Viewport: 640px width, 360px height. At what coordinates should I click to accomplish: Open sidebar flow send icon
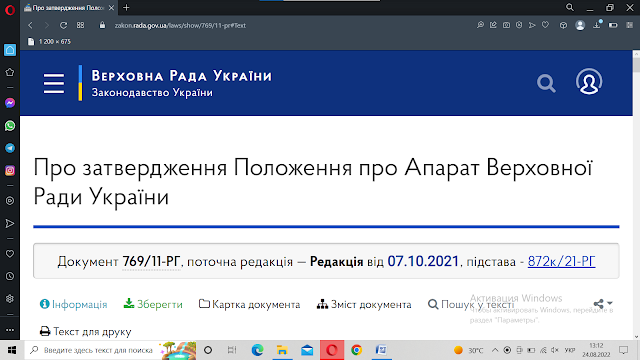(x=10, y=223)
